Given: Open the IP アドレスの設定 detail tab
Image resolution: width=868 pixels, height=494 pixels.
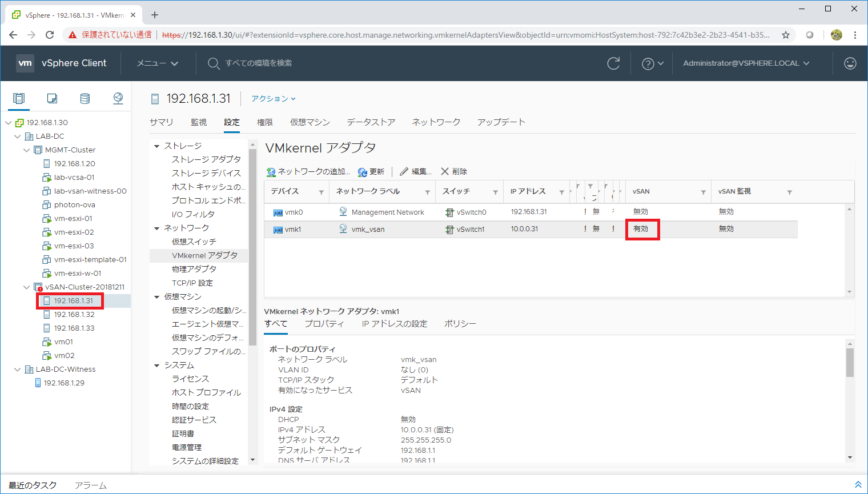Looking at the screenshot, I should (395, 324).
